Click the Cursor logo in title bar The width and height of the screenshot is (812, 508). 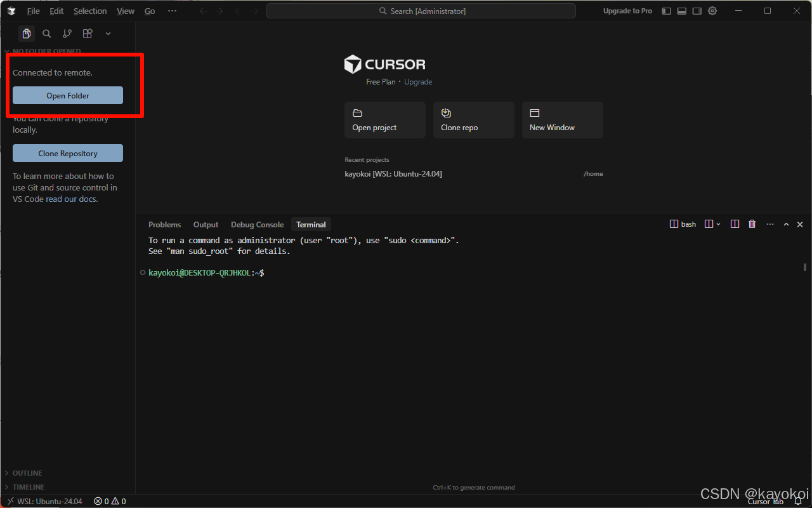11,11
